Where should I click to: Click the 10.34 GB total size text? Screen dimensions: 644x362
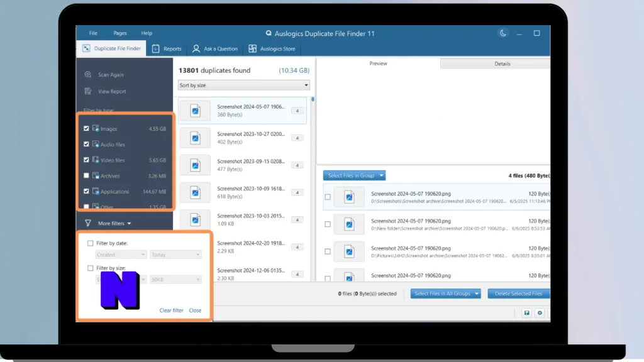294,70
